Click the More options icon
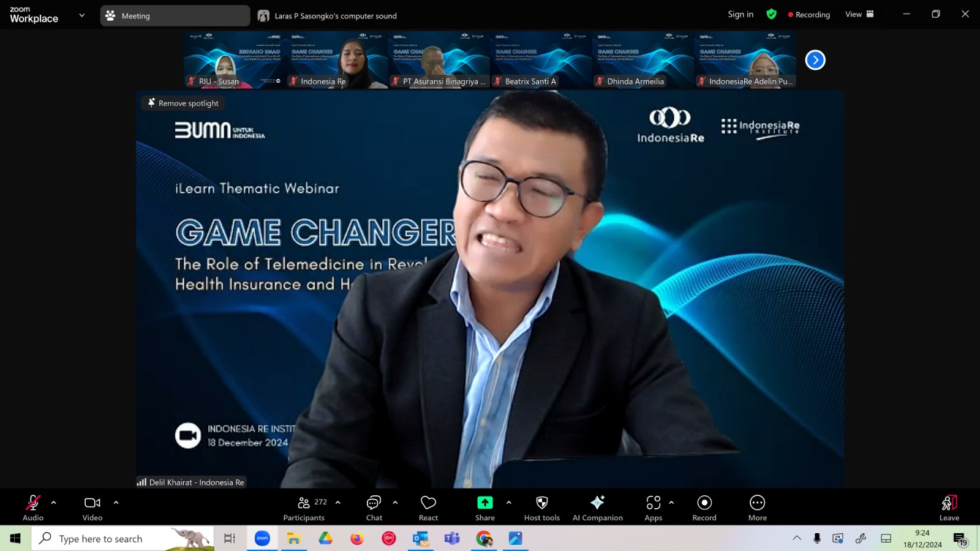This screenshot has height=551, width=980. [757, 503]
